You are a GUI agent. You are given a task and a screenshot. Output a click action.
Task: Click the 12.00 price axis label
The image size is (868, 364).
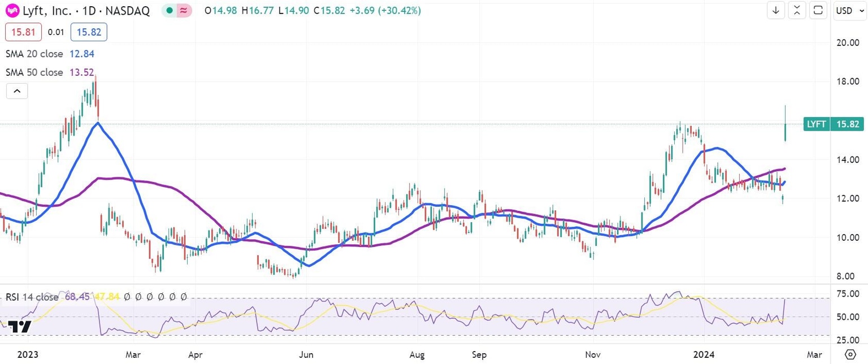click(x=848, y=198)
